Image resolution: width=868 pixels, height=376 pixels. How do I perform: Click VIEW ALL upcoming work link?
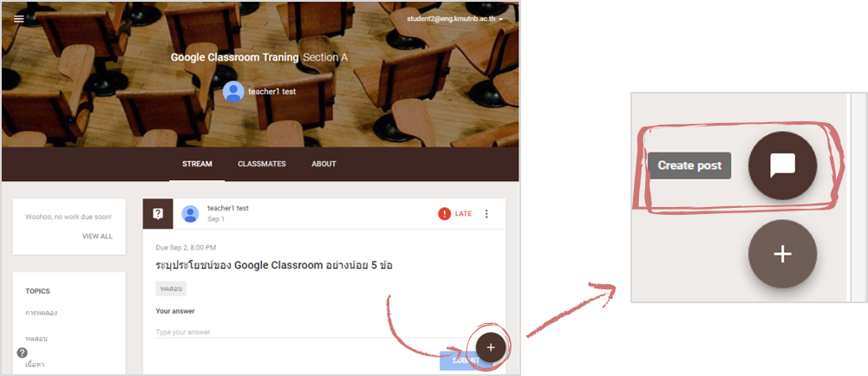coord(97,237)
